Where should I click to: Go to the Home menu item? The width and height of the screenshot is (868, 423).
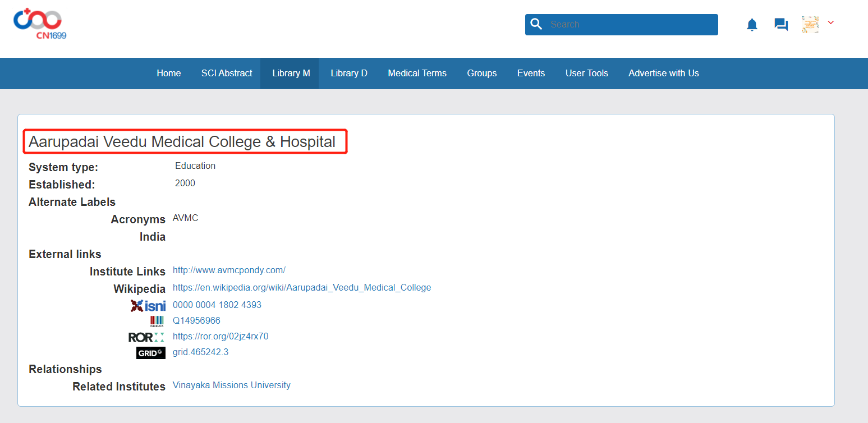[x=168, y=73]
